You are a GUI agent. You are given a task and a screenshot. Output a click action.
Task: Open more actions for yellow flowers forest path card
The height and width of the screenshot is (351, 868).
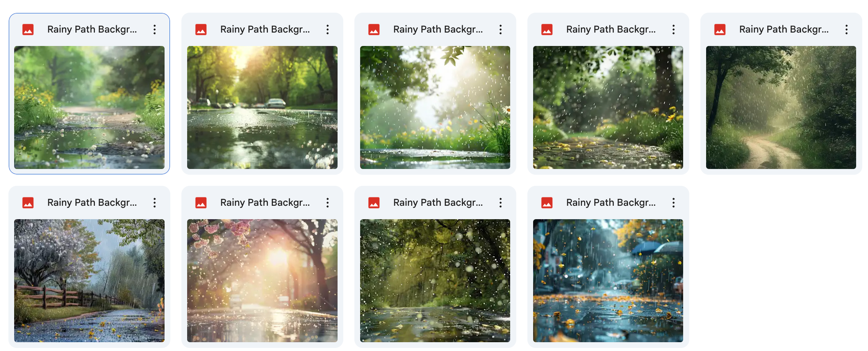(674, 30)
